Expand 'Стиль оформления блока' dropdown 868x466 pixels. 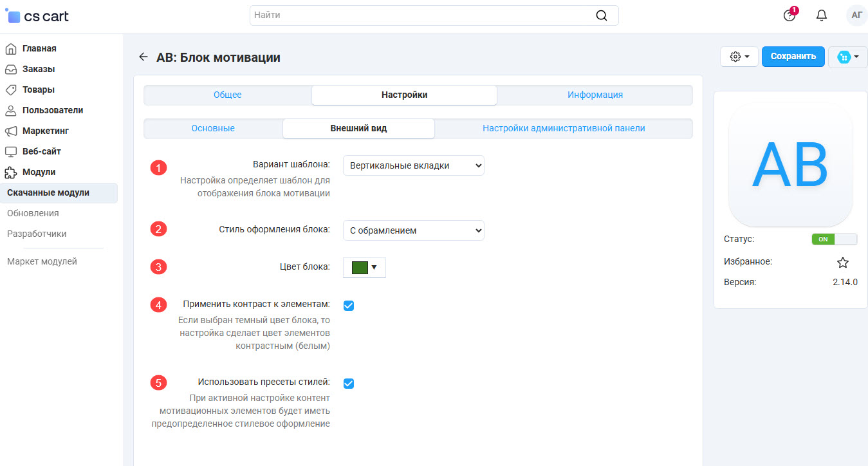pos(413,230)
